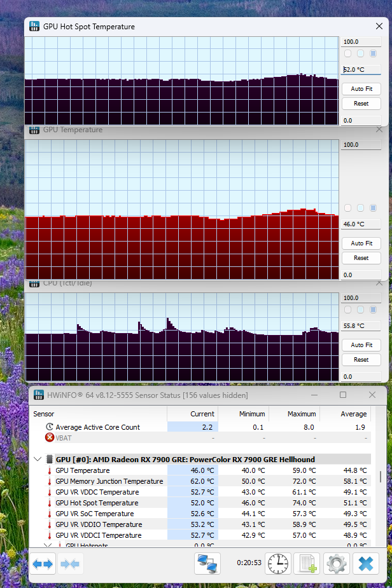Click the Minimum column header
Image resolution: width=392 pixels, height=588 pixels.
(243, 414)
